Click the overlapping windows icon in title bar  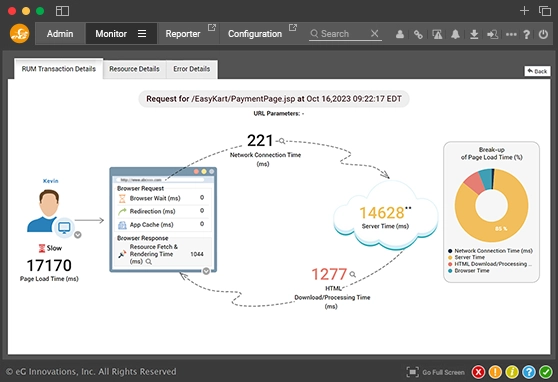(545, 11)
